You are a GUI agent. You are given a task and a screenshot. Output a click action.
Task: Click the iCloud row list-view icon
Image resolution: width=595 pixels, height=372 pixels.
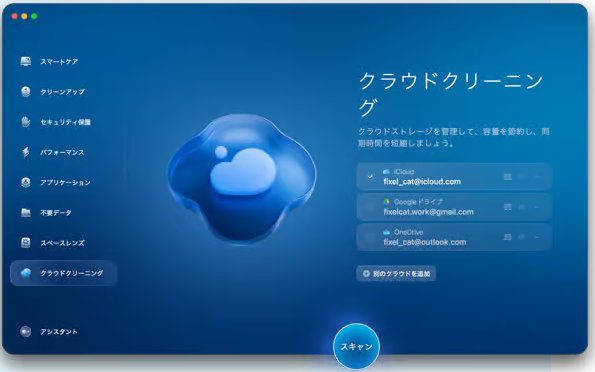(x=508, y=177)
